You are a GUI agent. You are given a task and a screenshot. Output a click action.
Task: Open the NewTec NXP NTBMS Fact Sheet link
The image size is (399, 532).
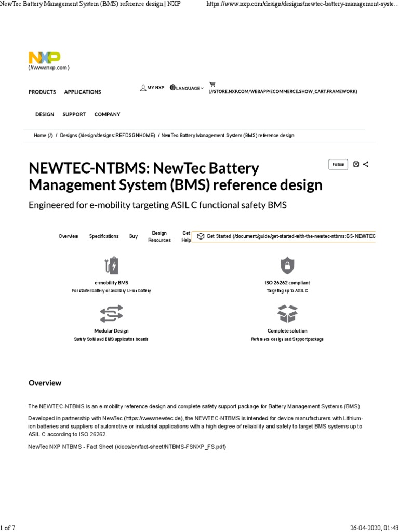click(x=127, y=447)
